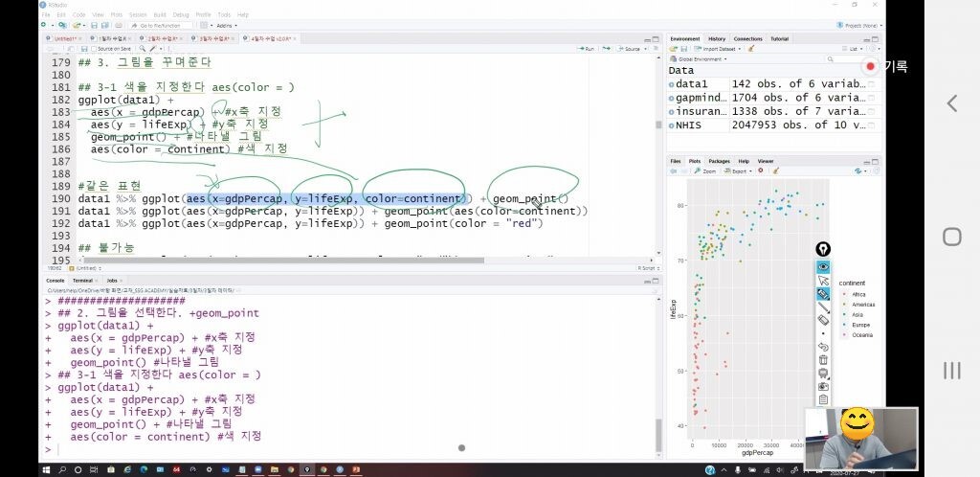Select the arrow pointer annotation tool
The image size is (980, 477).
(823, 281)
